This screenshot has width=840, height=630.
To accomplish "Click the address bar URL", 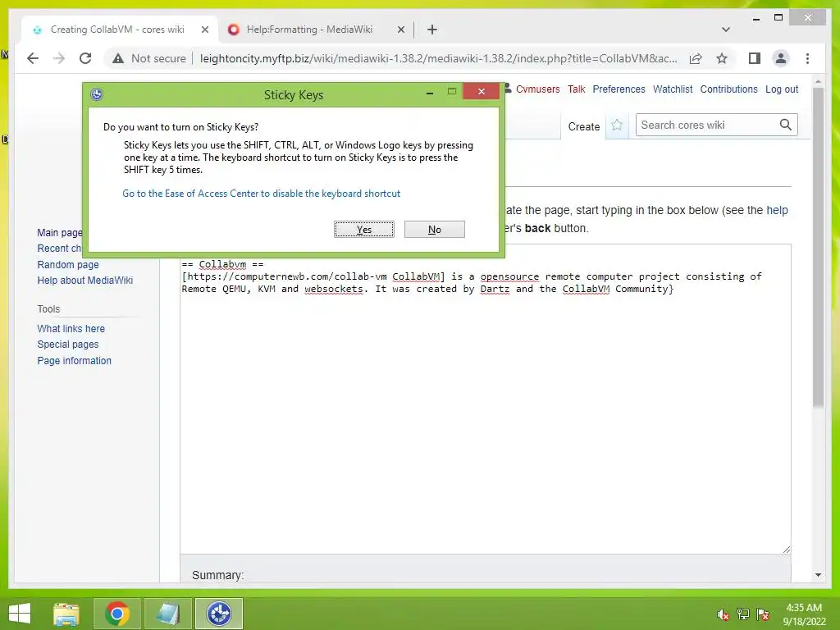I will 438,58.
